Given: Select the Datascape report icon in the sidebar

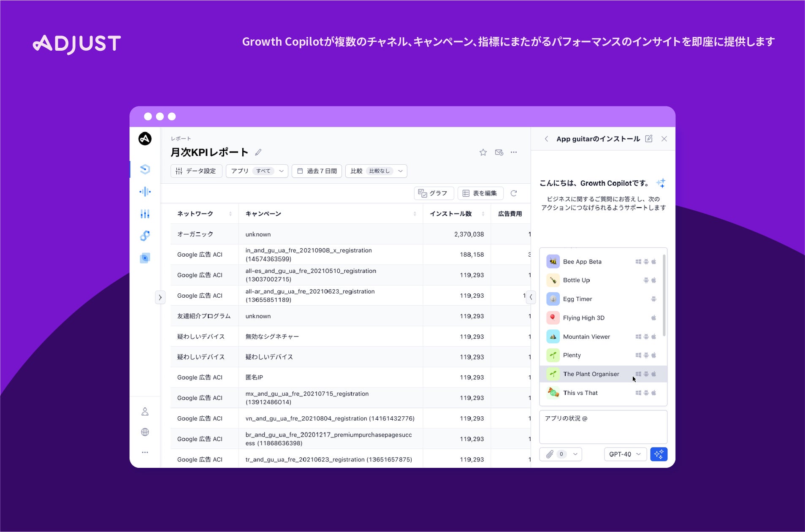Looking at the screenshot, I should (x=145, y=169).
